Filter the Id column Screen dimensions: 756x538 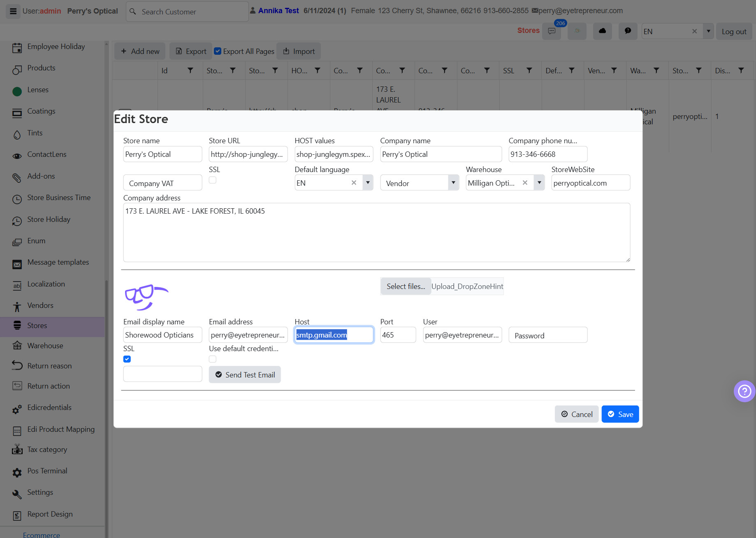pyautogui.click(x=190, y=70)
